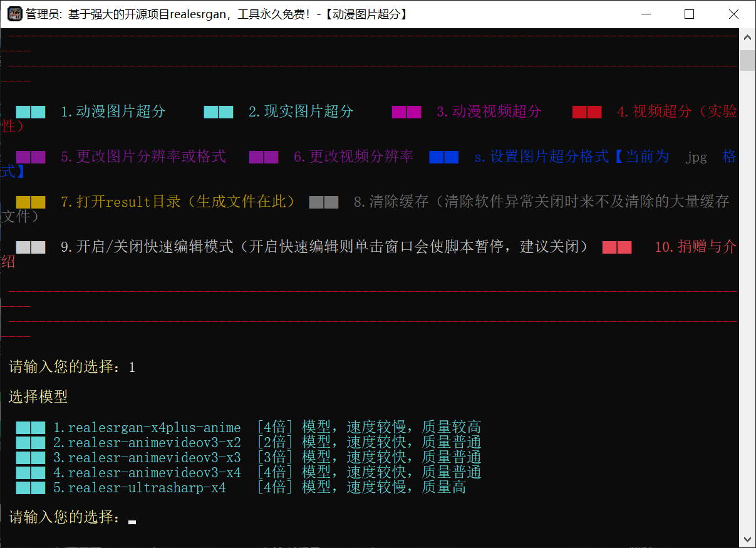Click the text 7.打开result目录

(x=121, y=202)
